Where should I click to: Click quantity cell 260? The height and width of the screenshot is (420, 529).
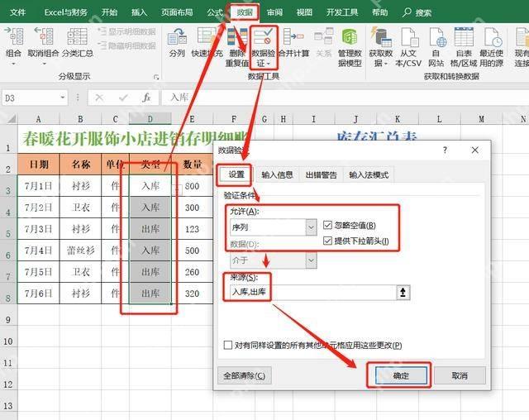pos(193,272)
